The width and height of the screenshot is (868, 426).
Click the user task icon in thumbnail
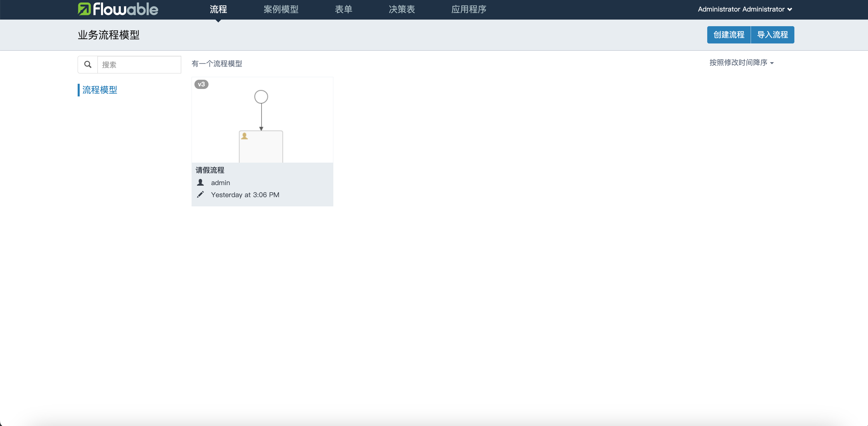click(245, 136)
